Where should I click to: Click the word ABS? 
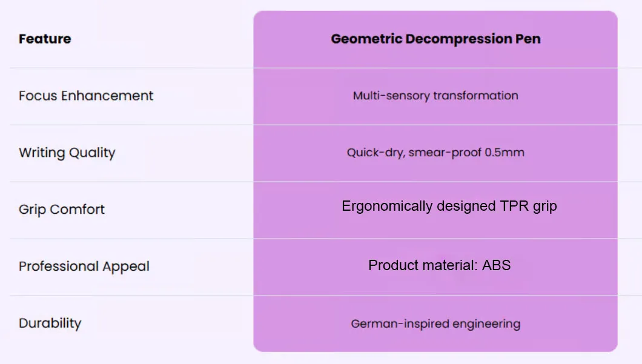[496, 265]
